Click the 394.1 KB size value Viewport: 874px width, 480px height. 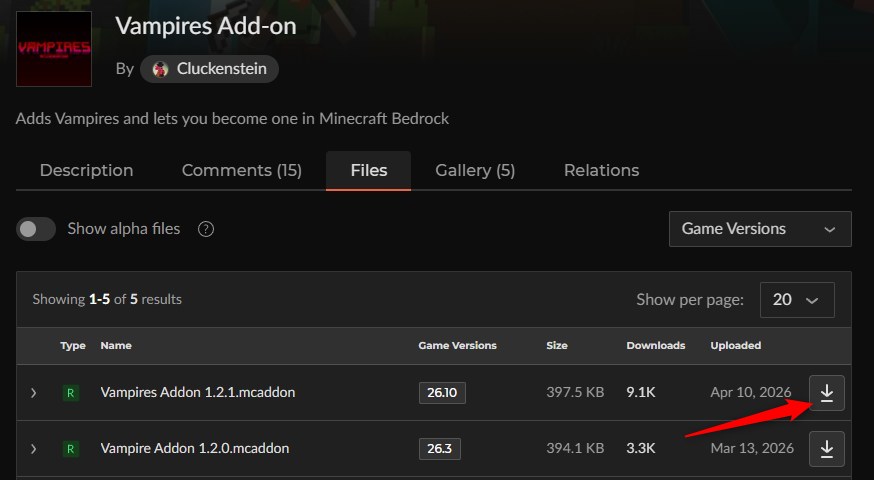(575, 448)
